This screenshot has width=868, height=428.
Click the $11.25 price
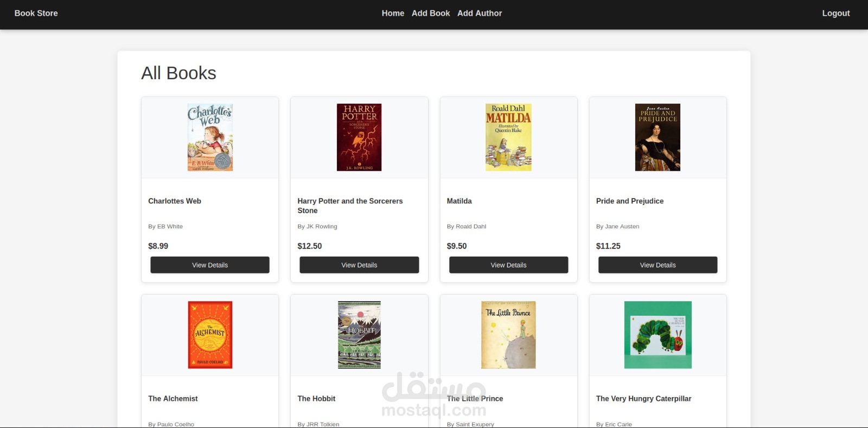pos(608,246)
